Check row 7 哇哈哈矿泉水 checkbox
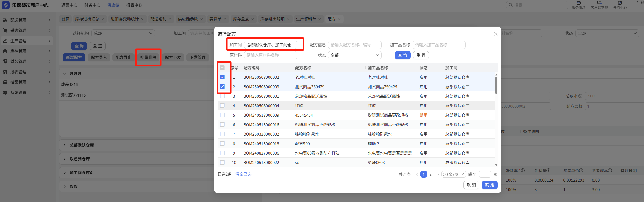 click(x=222, y=134)
